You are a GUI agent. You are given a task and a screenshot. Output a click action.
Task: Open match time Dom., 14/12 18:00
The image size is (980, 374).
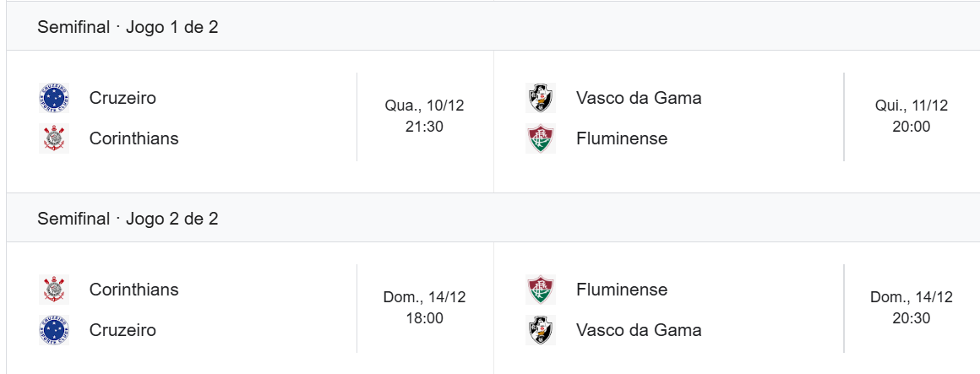[x=424, y=308]
